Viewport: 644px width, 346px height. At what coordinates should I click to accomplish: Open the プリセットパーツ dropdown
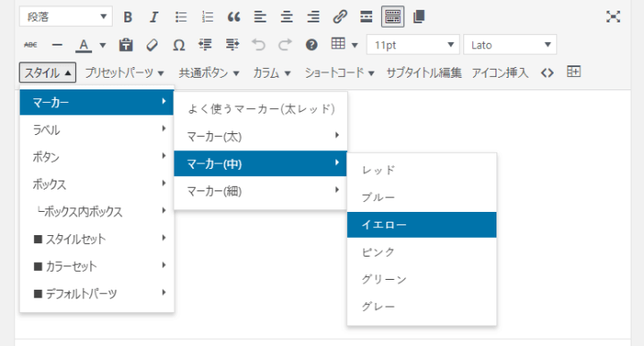tap(124, 73)
